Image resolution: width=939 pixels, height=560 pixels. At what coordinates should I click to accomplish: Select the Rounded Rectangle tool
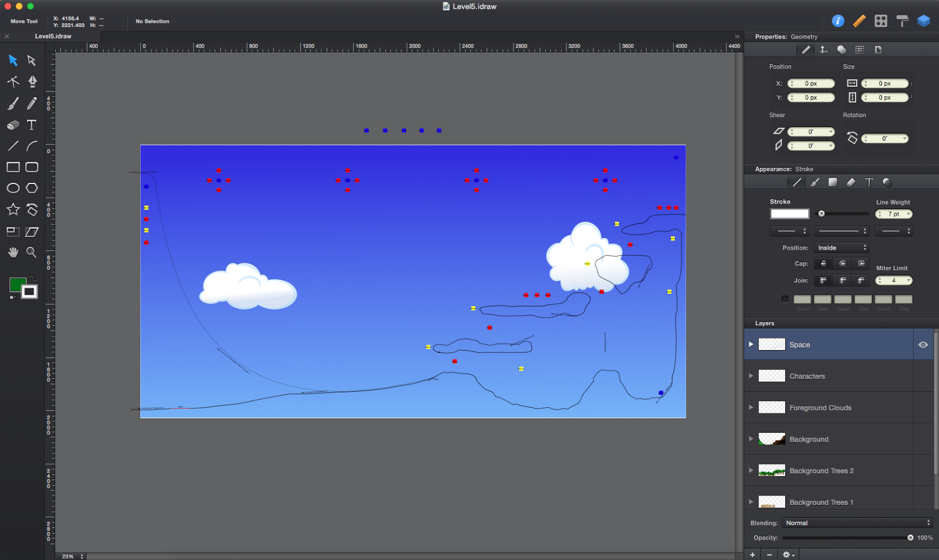32,167
